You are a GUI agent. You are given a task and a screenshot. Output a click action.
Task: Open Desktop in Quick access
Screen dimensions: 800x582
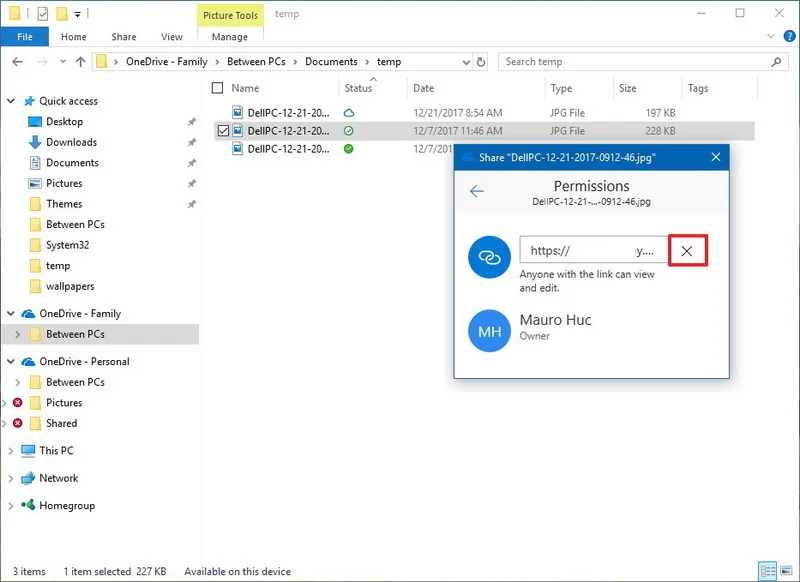tap(64, 121)
